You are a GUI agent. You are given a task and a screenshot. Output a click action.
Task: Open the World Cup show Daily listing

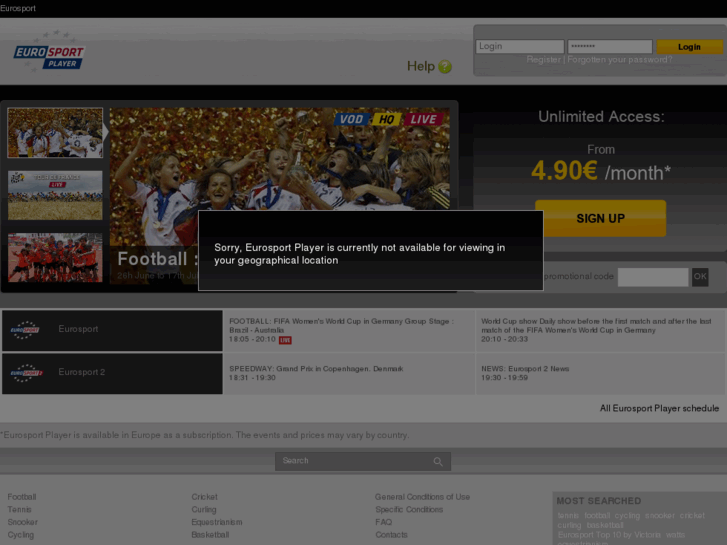[600, 330]
